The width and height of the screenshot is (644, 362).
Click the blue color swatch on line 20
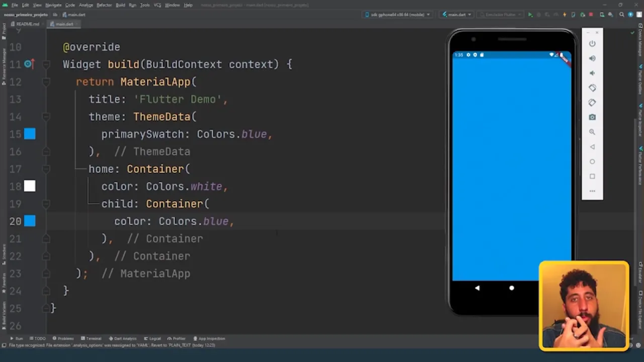(30, 221)
